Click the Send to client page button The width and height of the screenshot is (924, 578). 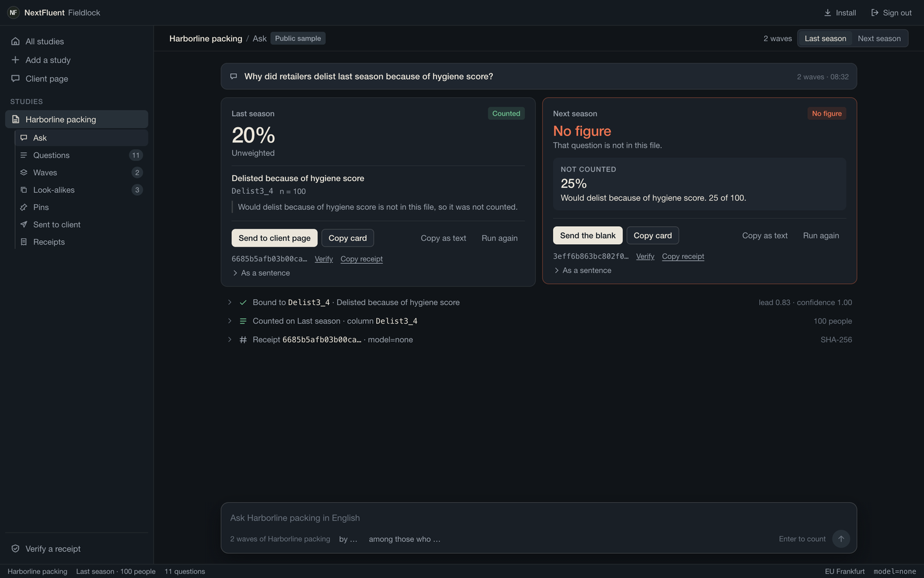tap(275, 238)
